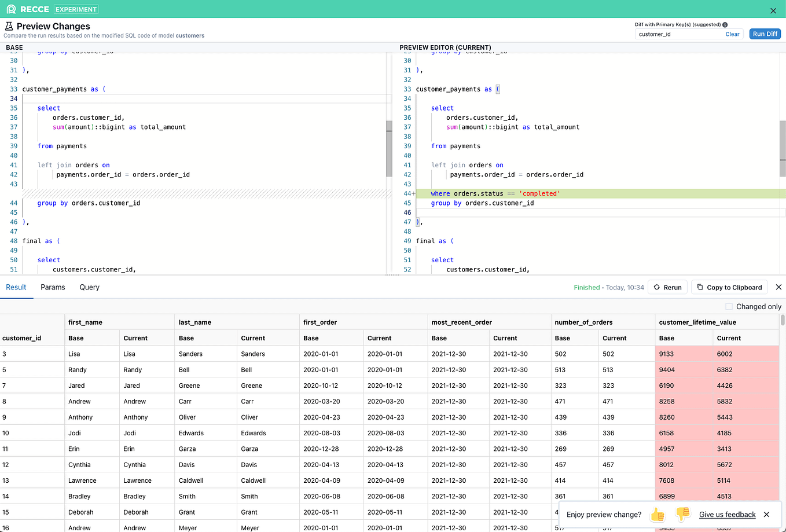Click the clipboard icon on Copy to Clipboard
The image size is (786, 532).
pyautogui.click(x=700, y=287)
